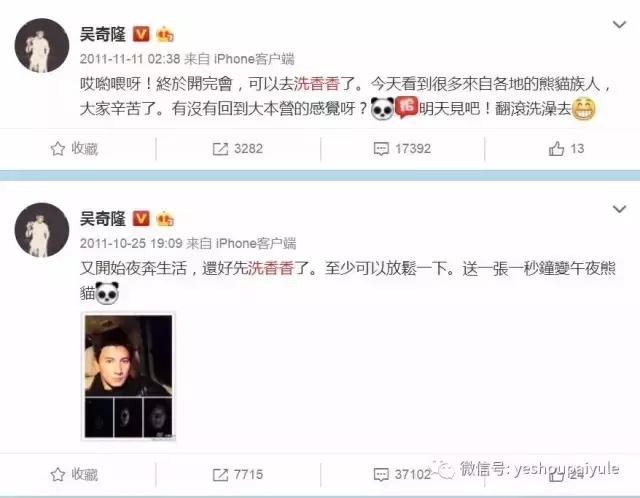Click the 洗香香 highlighted keyword in the first post

[317, 84]
